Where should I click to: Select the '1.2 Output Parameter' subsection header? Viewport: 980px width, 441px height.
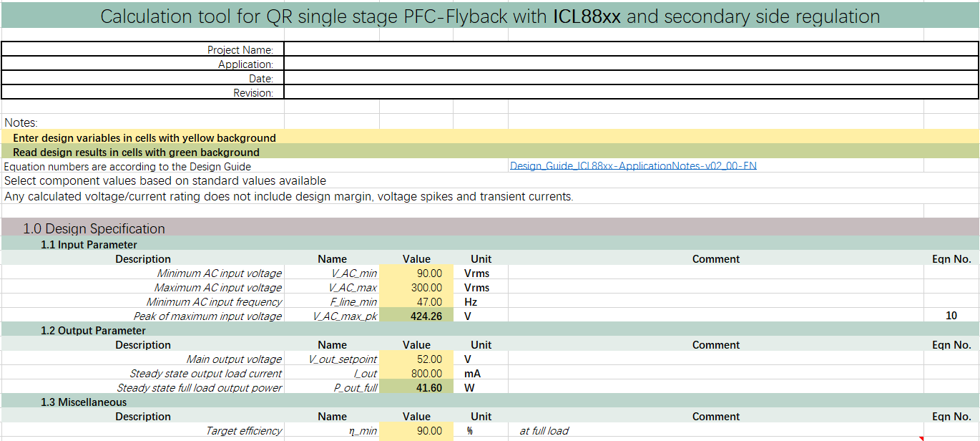pyautogui.click(x=93, y=331)
